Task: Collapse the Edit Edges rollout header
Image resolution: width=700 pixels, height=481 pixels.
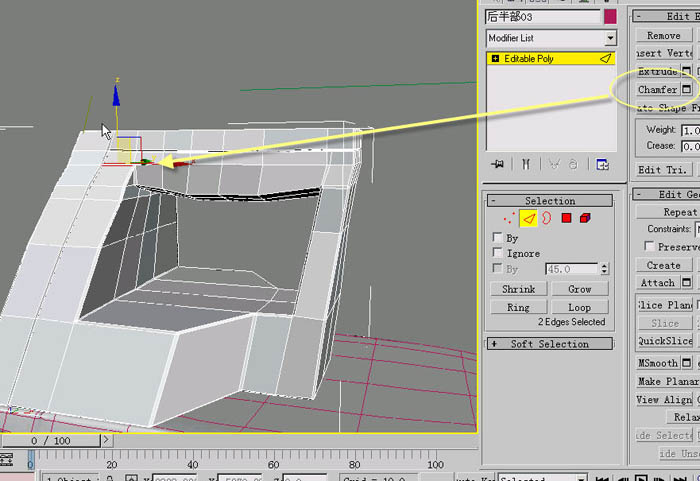Action: click(x=666, y=16)
